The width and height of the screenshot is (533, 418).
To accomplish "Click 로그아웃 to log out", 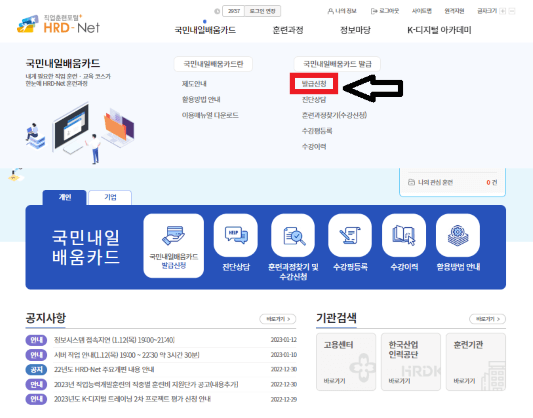I will click(x=385, y=11).
